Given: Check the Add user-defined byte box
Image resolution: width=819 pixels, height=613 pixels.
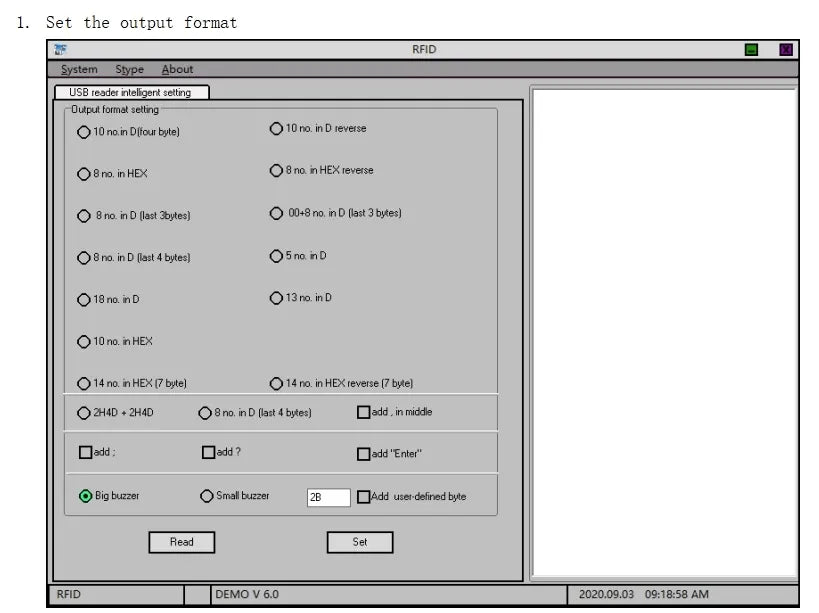Looking at the screenshot, I should click(364, 497).
